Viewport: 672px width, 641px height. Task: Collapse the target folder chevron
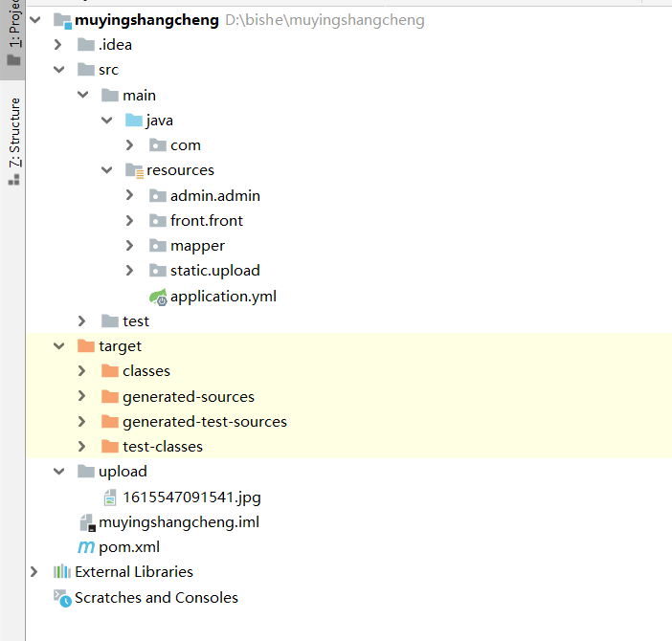(x=58, y=345)
